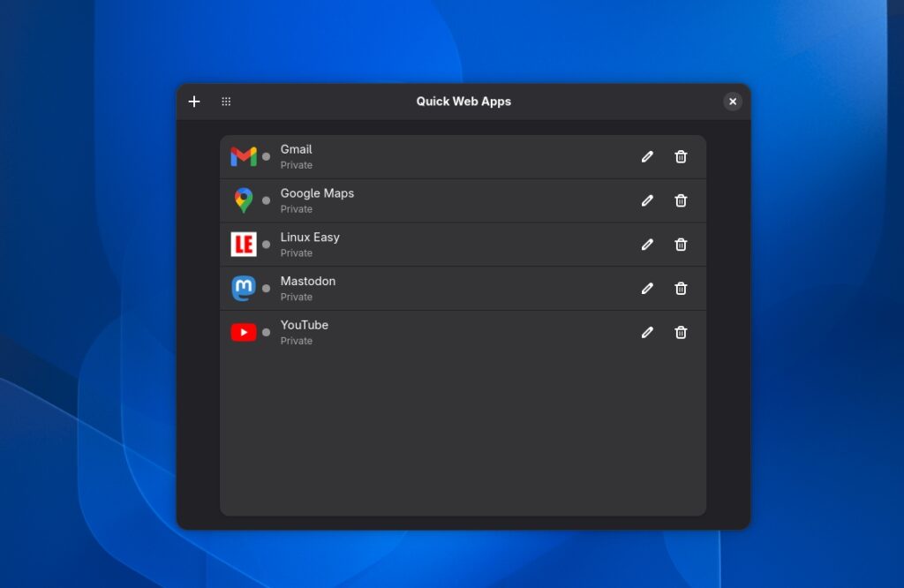The width and height of the screenshot is (904, 588).
Task: Click the Google Maps pin logo
Action: [x=244, y=200]
